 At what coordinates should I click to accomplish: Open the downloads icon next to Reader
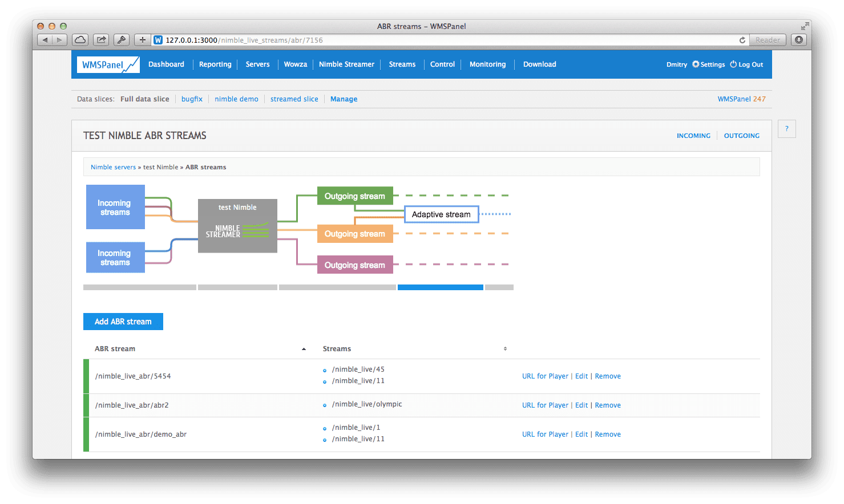coord(799,40)
